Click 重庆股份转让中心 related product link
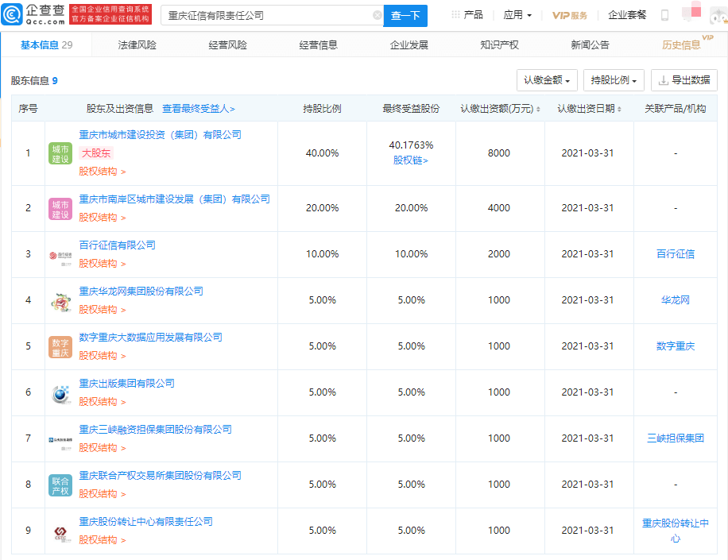This screenshot has width=728, height=560. point(676,531)
